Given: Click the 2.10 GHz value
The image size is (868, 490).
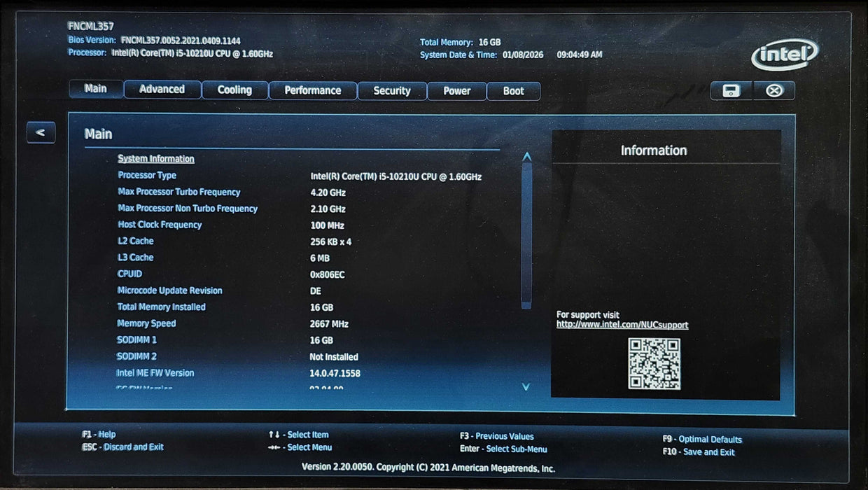Looking at the screenshot, I should (x=328, y=209).
